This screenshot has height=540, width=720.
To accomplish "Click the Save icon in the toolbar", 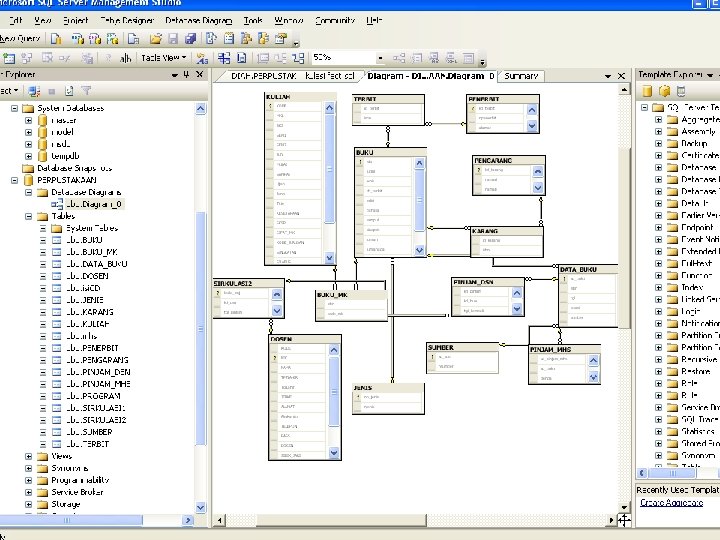I will coord(172,38).
